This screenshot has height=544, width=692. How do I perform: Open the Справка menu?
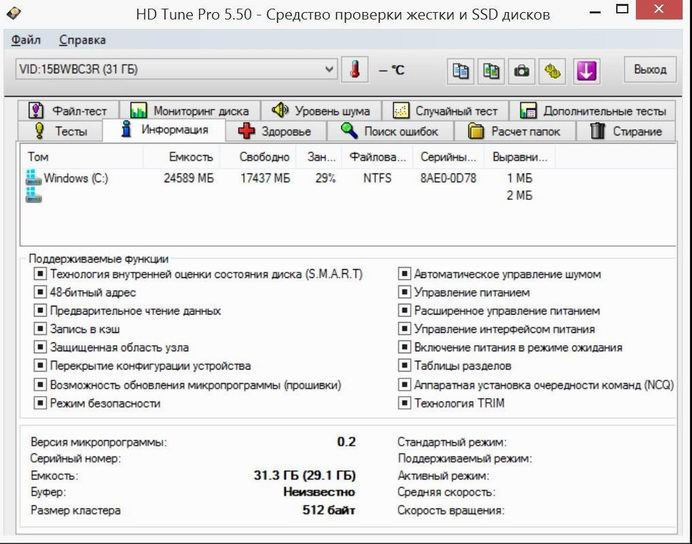(82, 40)
